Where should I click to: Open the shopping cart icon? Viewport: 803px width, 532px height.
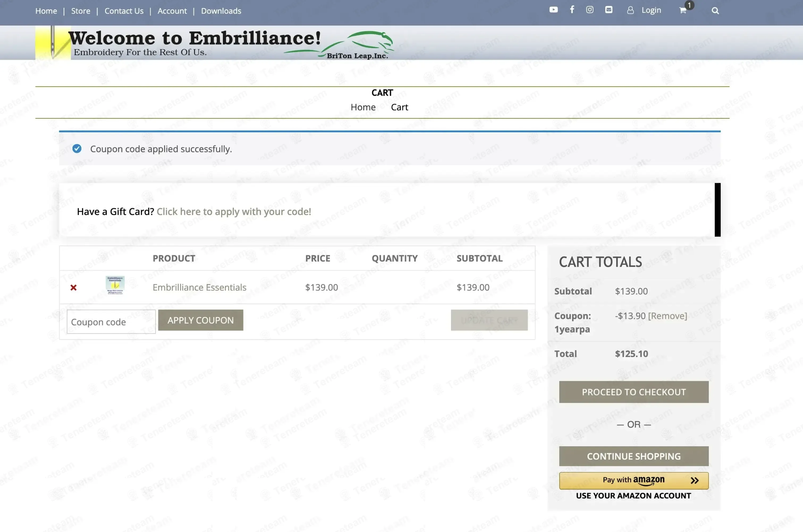click(683, 11)
